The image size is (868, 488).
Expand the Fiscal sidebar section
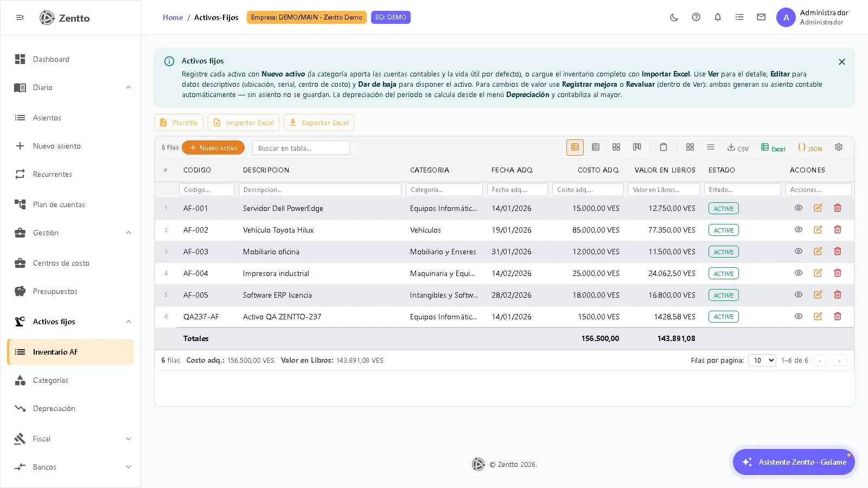(129, 439)
